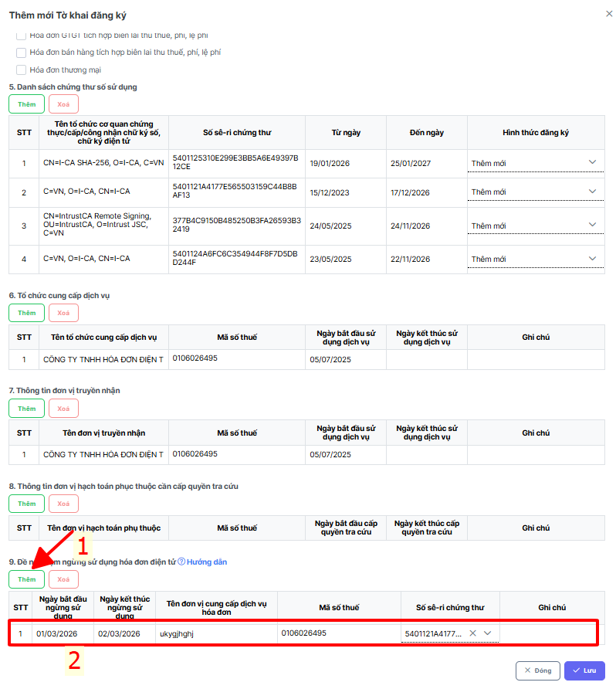The width and height of the screenshot is (616, 689).
Task: Tick Hóa đơn GTGT tích hợp biên lai checkbox
Action: tap(22, 36)
